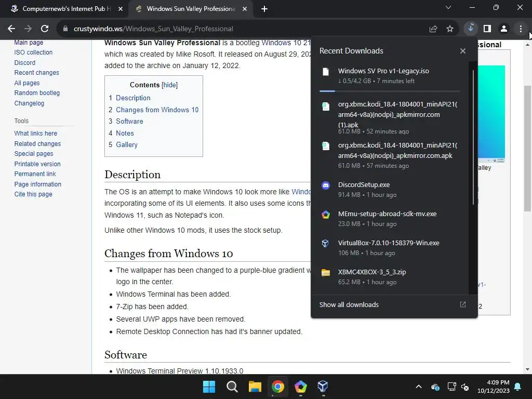Jump to Gallery in Contents
532x399 pixels.
point(127,145)
